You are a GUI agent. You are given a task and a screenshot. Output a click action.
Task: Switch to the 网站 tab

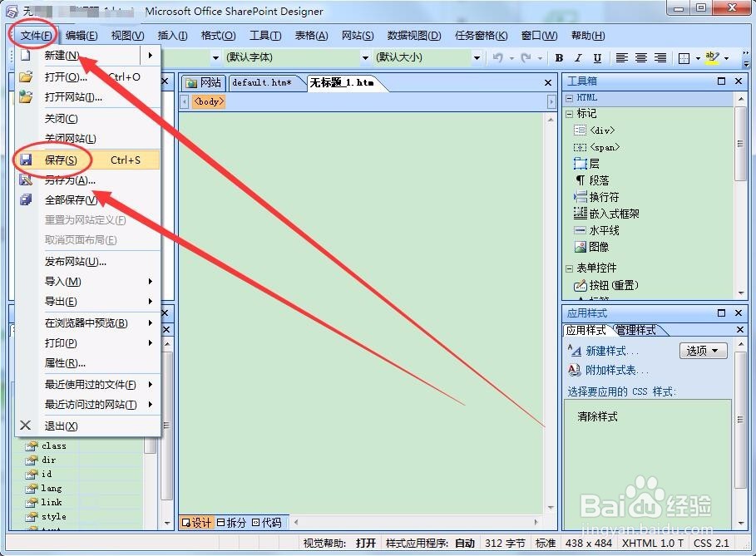(204, 83)
